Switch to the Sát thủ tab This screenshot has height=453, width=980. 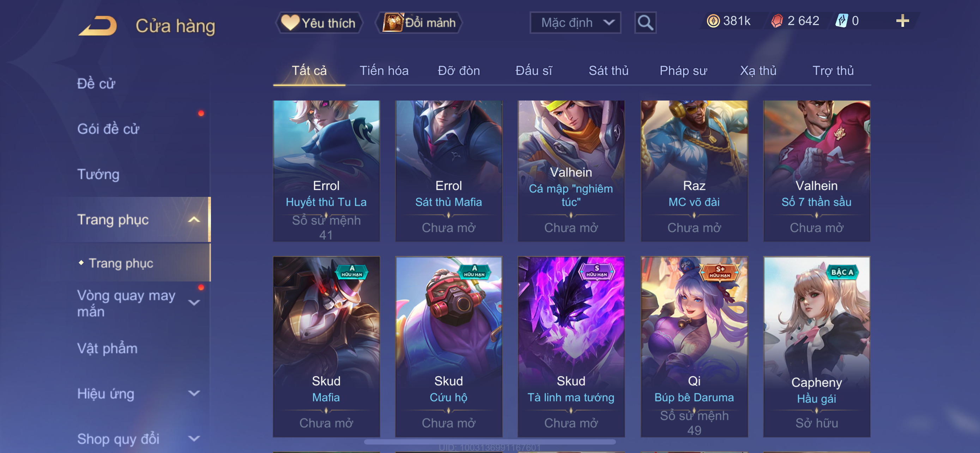(608, 71)
